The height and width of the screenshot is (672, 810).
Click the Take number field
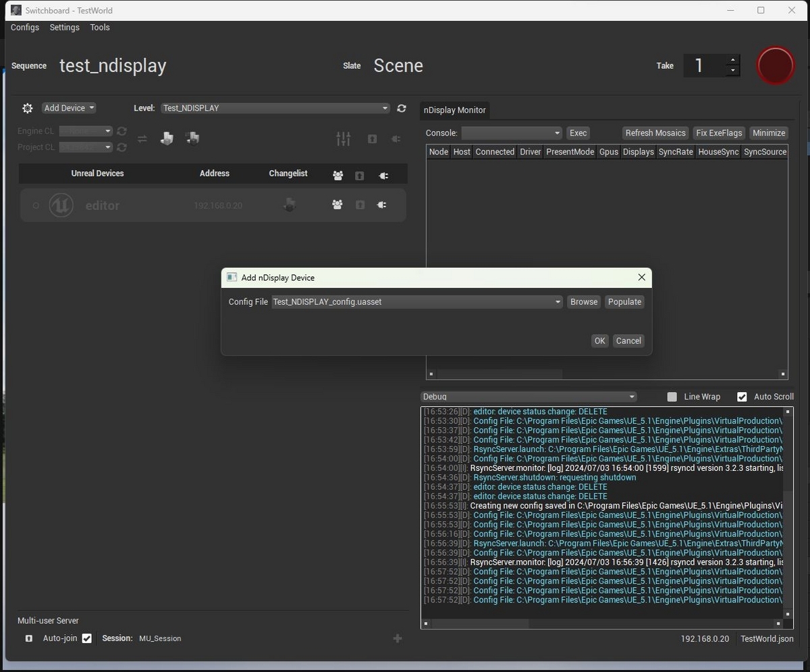[x=704, y=65]
